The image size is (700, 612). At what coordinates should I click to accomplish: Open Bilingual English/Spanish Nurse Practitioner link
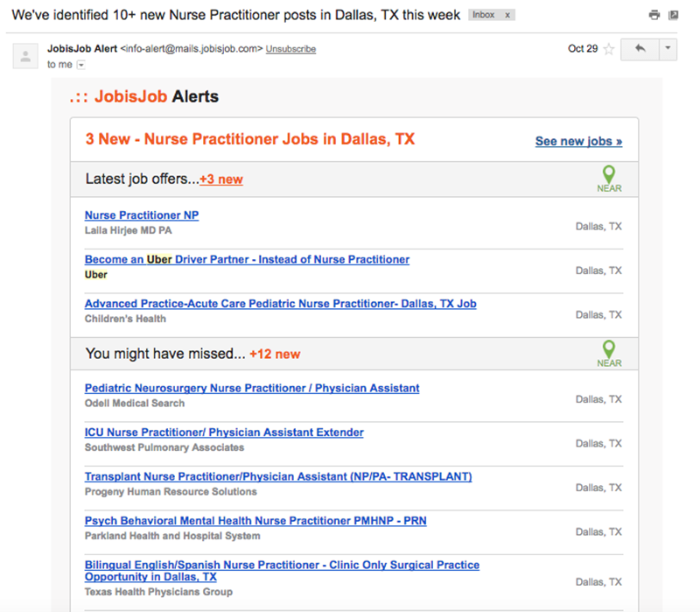(282, 571)
